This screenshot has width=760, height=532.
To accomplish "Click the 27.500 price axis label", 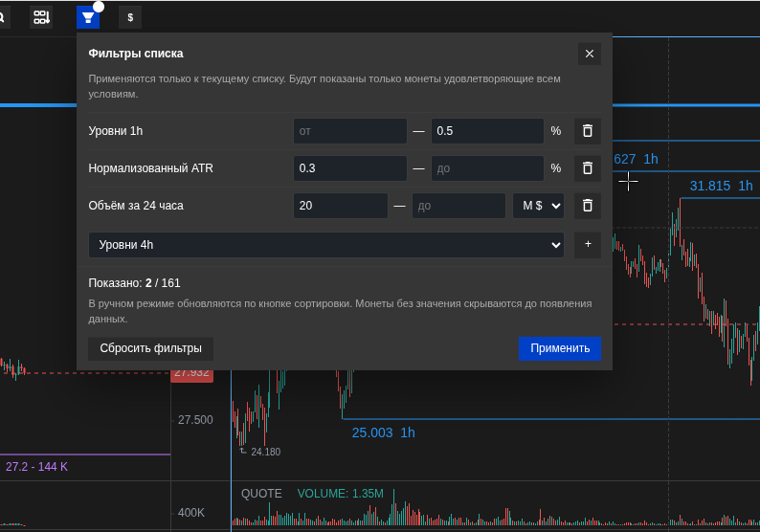I will coord(195,420).
